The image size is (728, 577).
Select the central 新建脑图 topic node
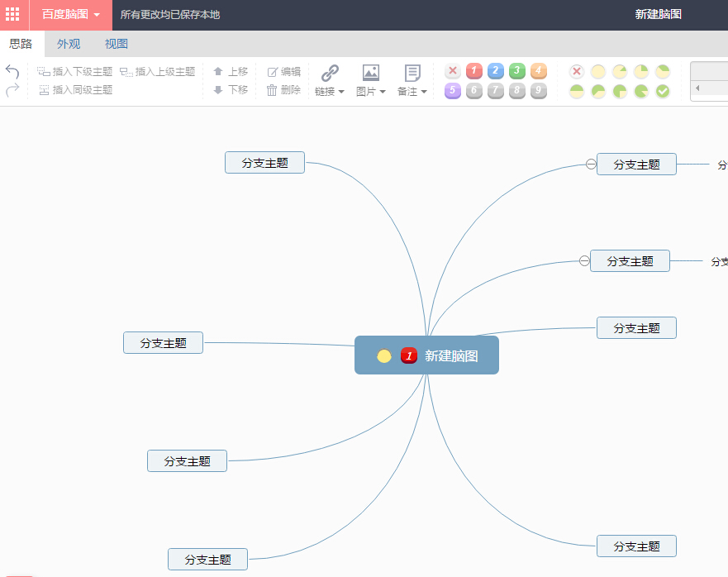(x=426, y=355)
